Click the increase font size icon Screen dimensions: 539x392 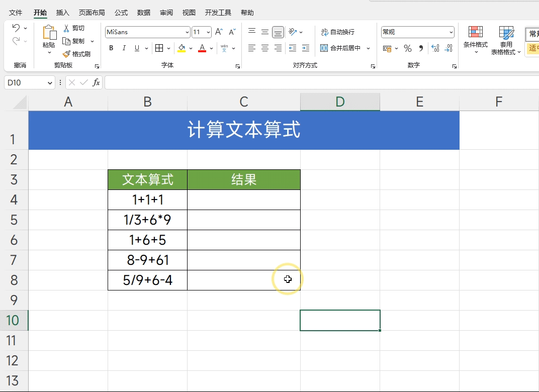click(219, 32)
